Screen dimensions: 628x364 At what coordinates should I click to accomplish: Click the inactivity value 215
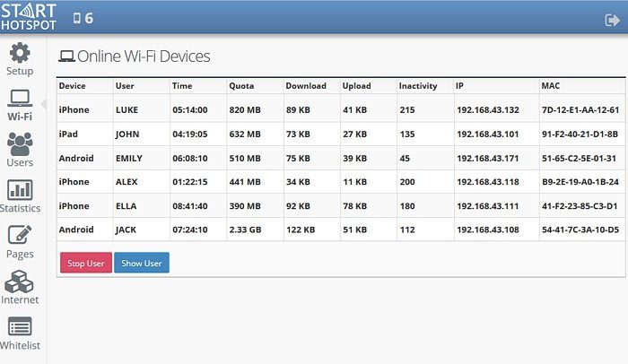[407, 109]
